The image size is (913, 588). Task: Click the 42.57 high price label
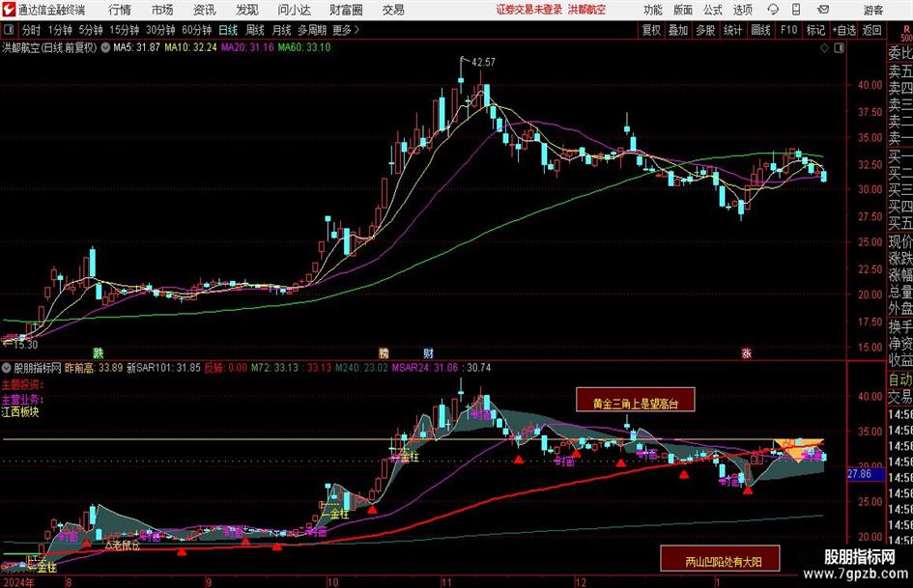tap(483, 63)
